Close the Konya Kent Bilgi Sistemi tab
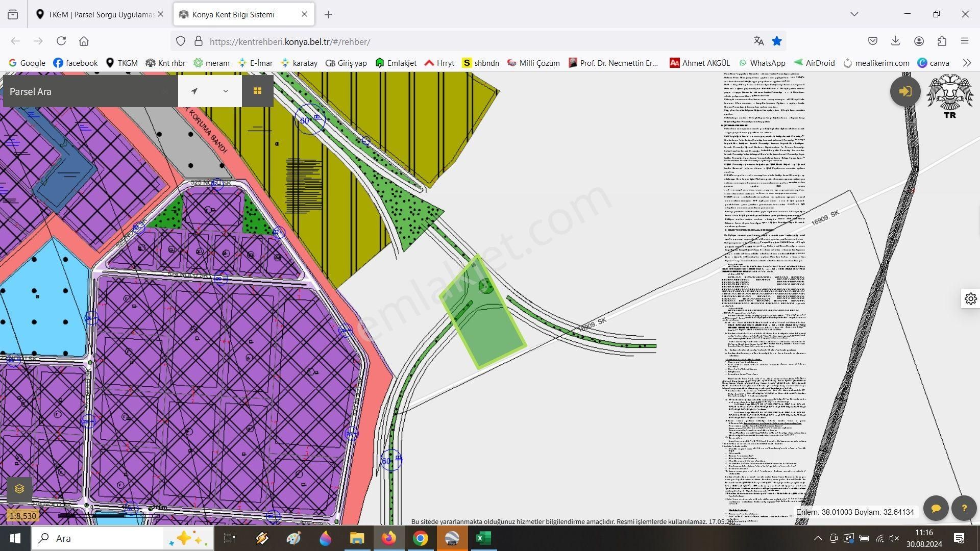Viewport: 980px width, 551px height. [x=304, y=14]
